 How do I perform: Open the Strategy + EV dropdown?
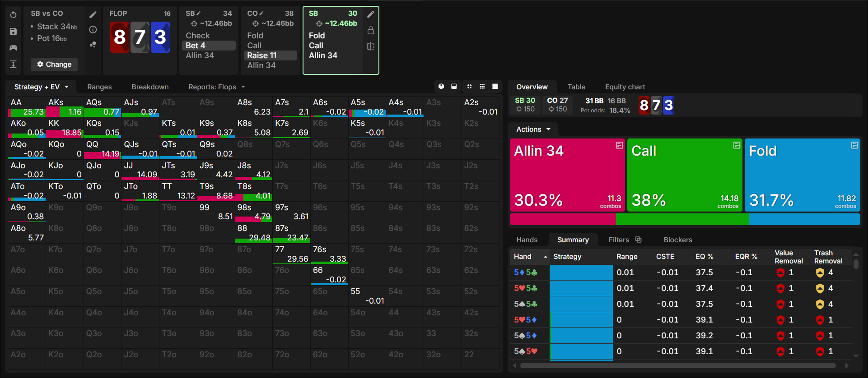[x=41, y=87]
